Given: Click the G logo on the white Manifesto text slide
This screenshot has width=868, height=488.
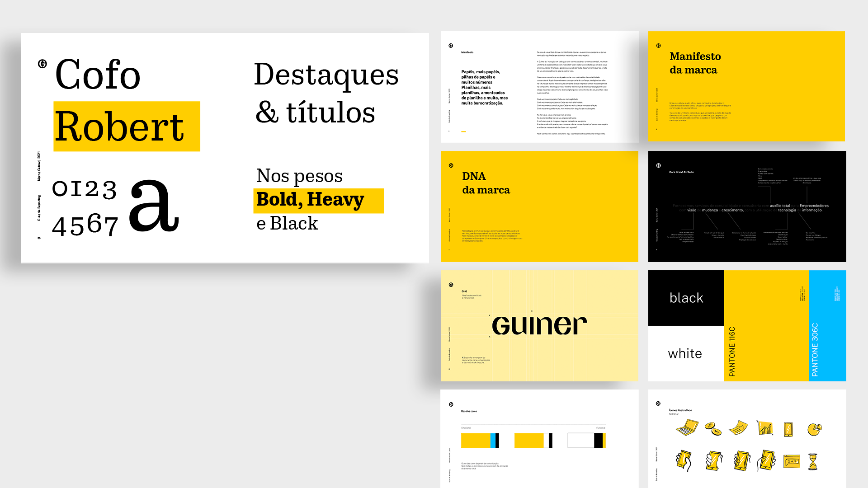Looking at the screenshot, I should 451,46.
